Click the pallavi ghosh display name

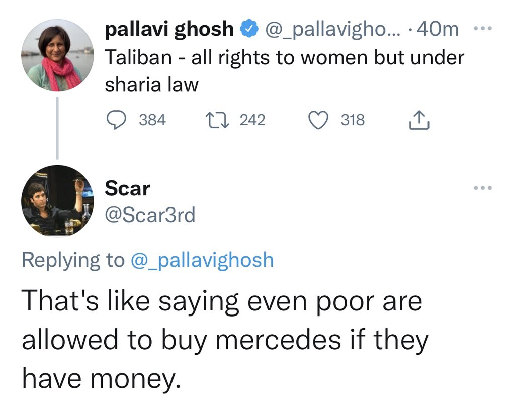coord(169,30)
